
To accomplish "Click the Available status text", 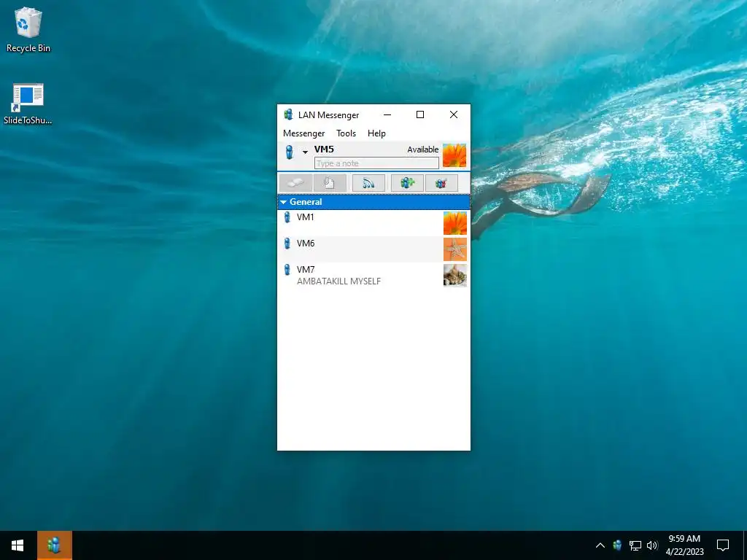I will [422, 149].
